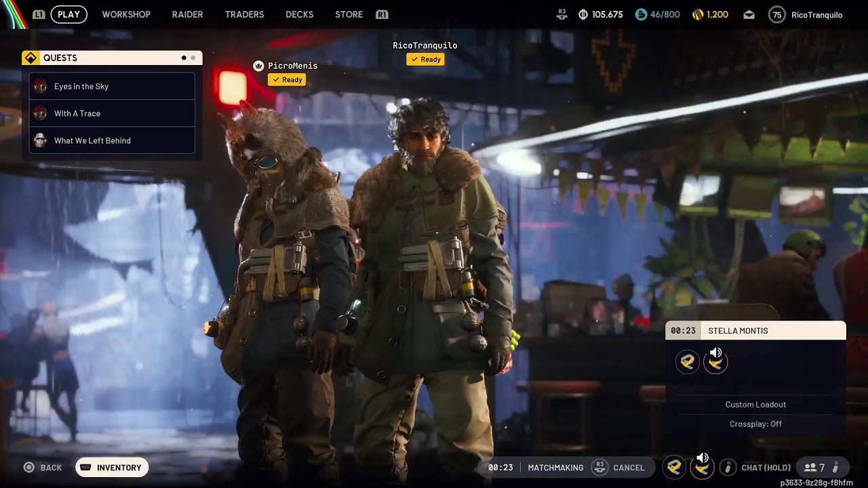This screenshot has width=868, height=488.
Task: Click first squad emblem in bottom bar
Action: [x=673, y=468]
